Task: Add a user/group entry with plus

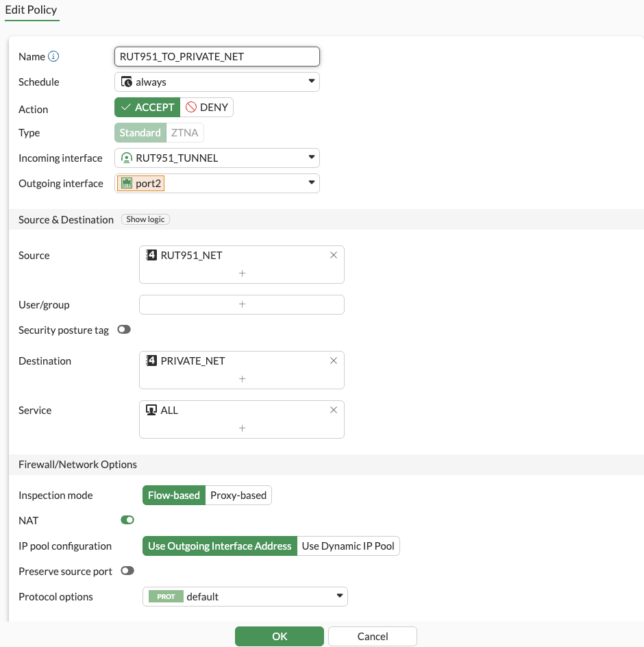Action: click(242, 304)
